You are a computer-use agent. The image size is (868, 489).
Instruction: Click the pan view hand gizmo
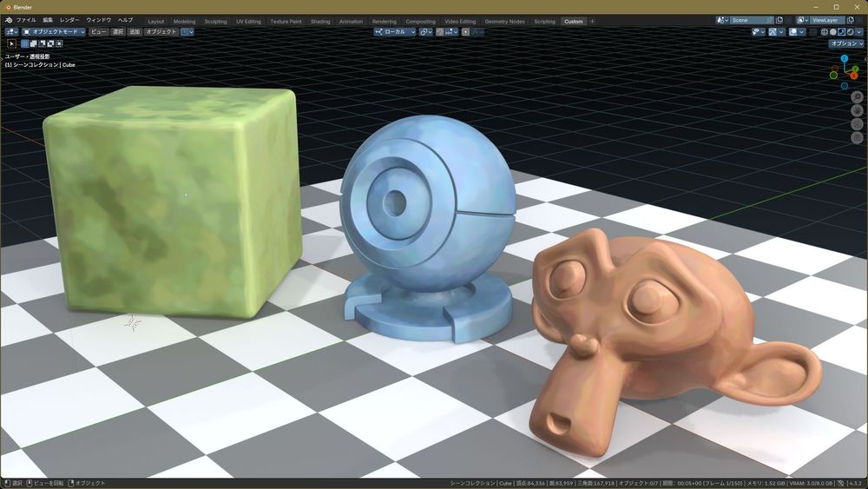(x=857, y=110)
